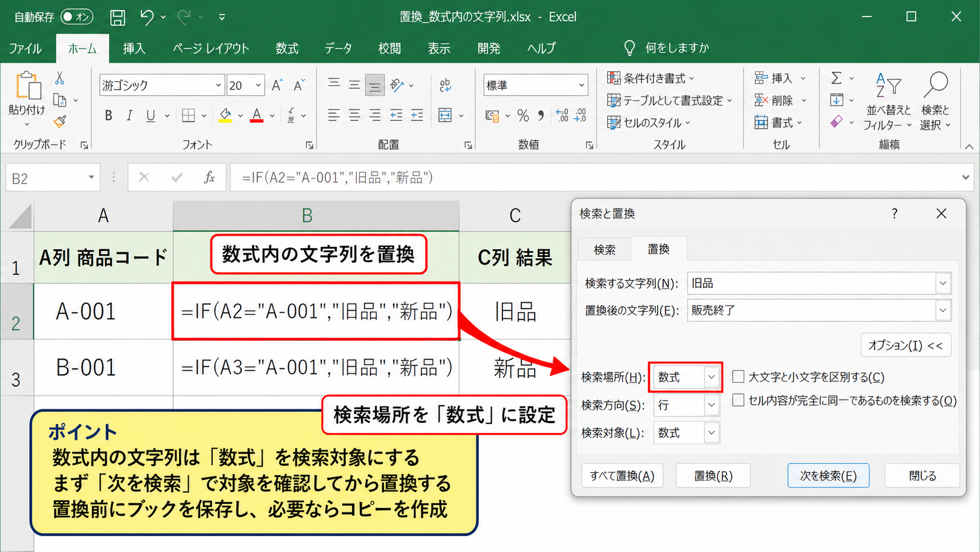Open the font name 游ゴシック dropdown
980x552 pixels.
(218, 86)
